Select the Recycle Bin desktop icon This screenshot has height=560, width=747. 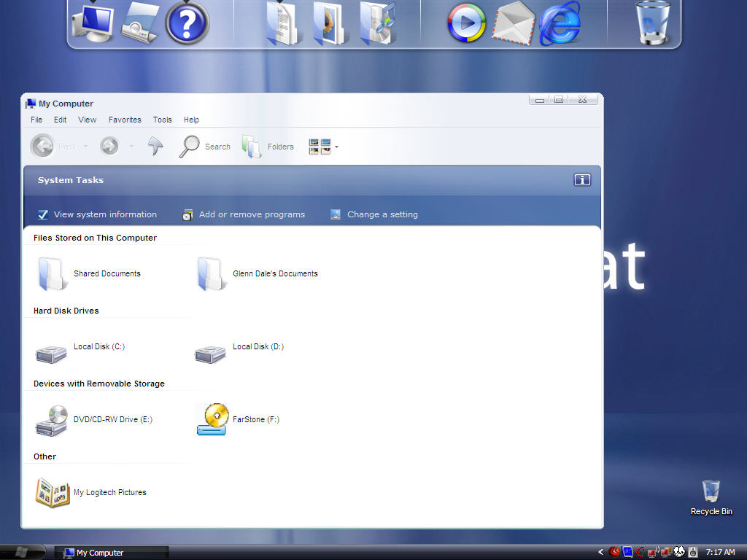[711, 497]
